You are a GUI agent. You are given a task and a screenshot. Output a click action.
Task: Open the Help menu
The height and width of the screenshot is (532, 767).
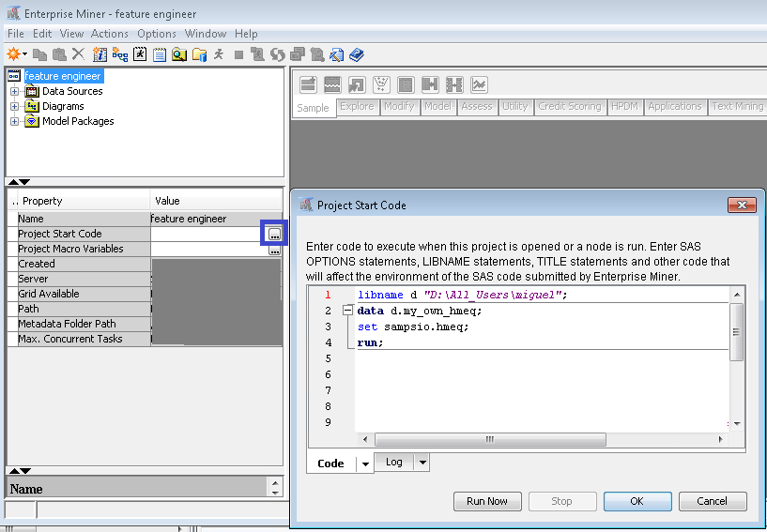tap(246, 34)
